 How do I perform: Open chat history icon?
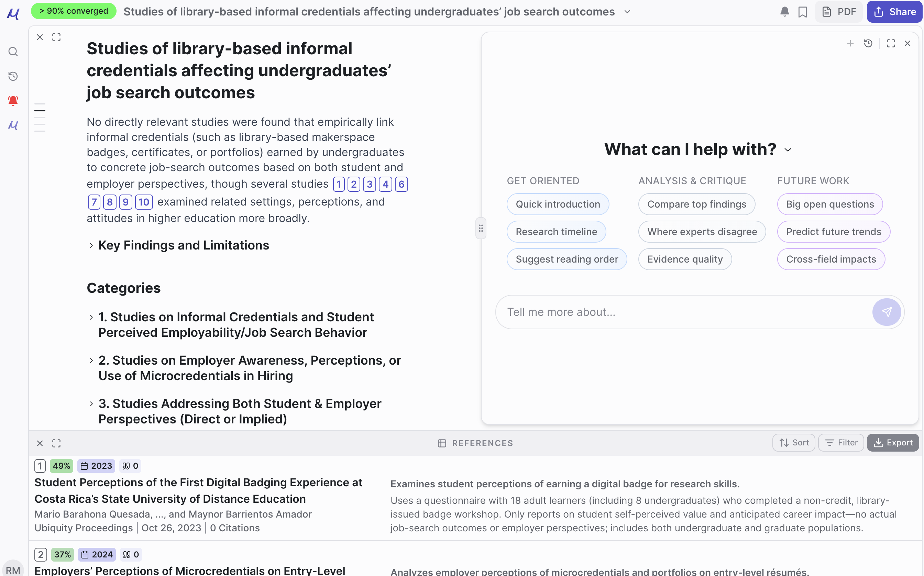pos(868,43)
